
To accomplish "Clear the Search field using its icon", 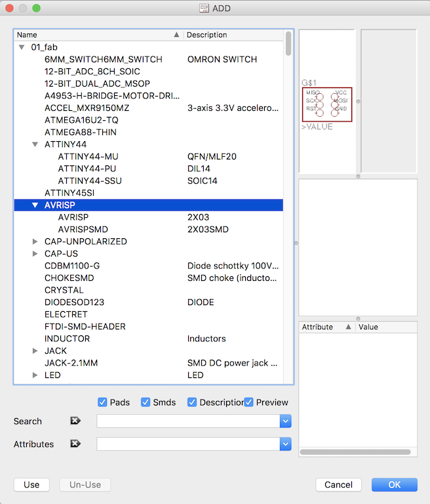I will (x=75, y=421).
